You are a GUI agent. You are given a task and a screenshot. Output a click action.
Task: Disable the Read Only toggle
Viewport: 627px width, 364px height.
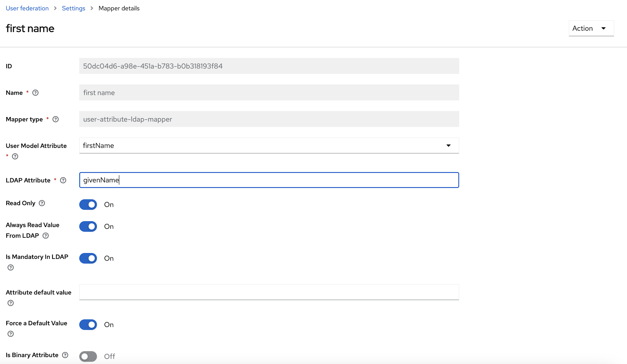(x=88, y=204)
